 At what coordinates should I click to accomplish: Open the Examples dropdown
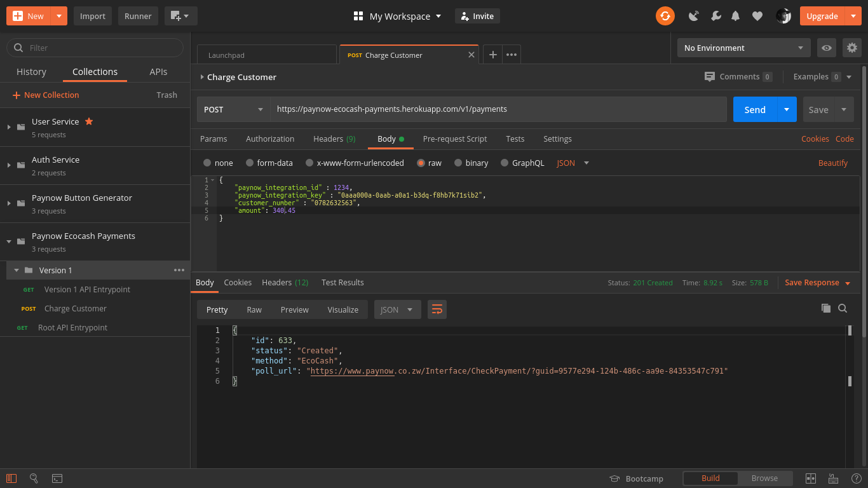[822, 76]
